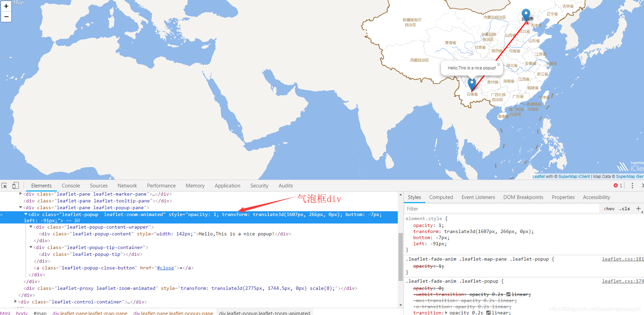Open the leaflet.css:181 source link
Image resolution: width=644 pixels, height=315 pixels.
623,259
